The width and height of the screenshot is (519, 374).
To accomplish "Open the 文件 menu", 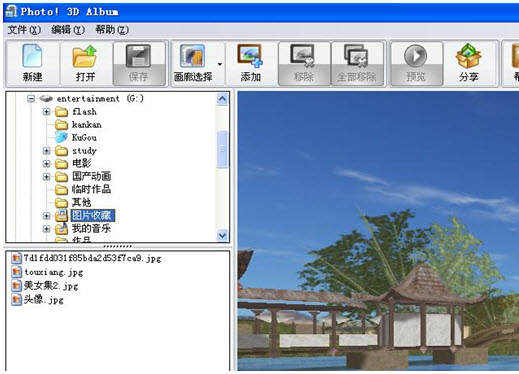I will pyautogui.click(x=24, y=30).
